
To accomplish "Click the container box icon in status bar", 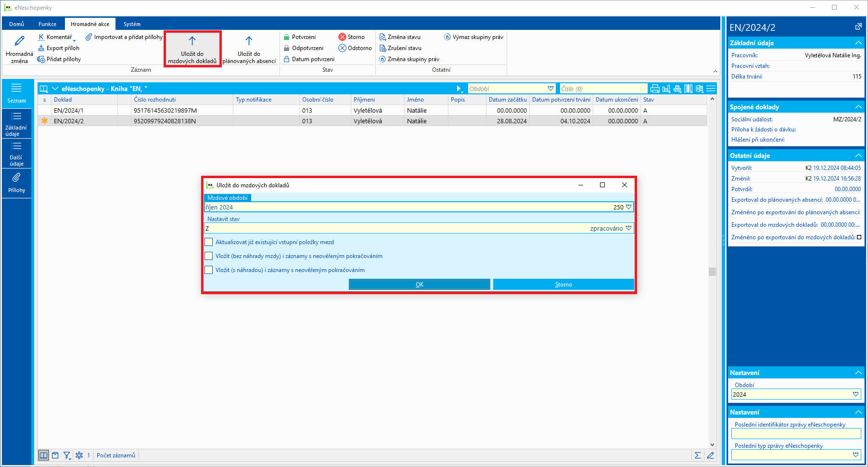I will point(55,455).
